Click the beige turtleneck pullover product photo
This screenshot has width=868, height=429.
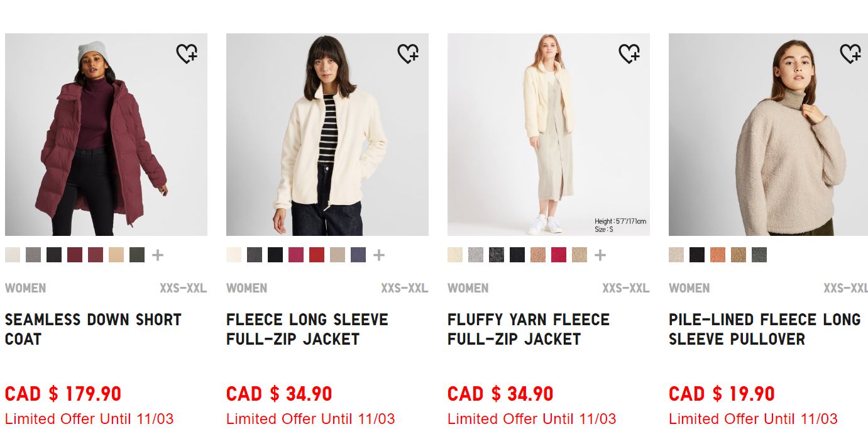pyautogui.click(x=768, y=135)
